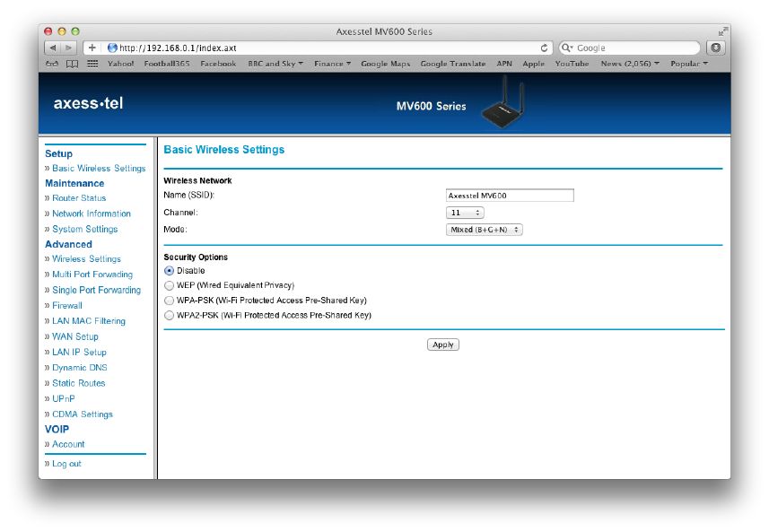Viewport: 769px width, 532px height.
Task: Click the Name (SSID) text field
Action: [510, 196]
